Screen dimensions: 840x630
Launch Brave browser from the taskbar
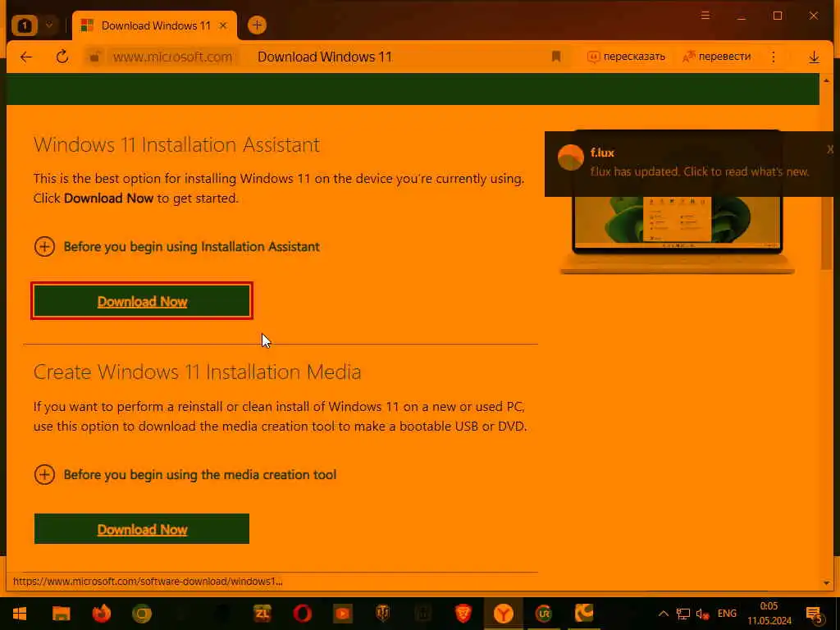pyautogui.click(x=463, y=614)
